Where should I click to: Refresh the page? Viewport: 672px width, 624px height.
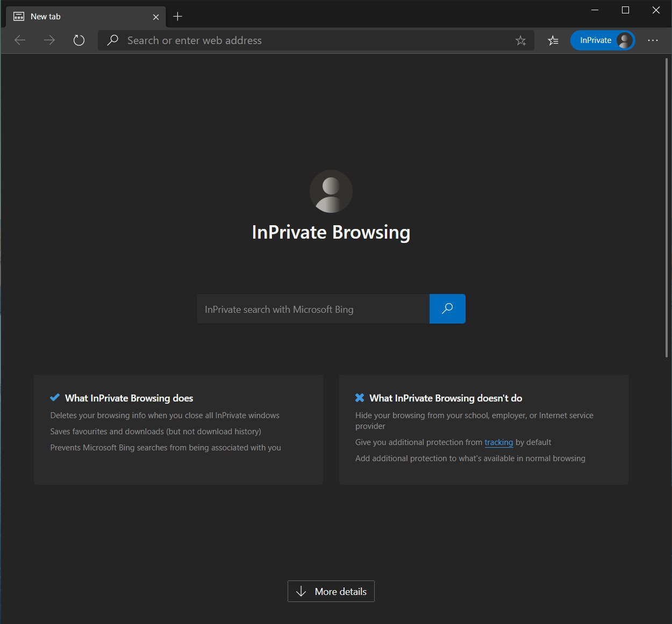click(79, 40)
